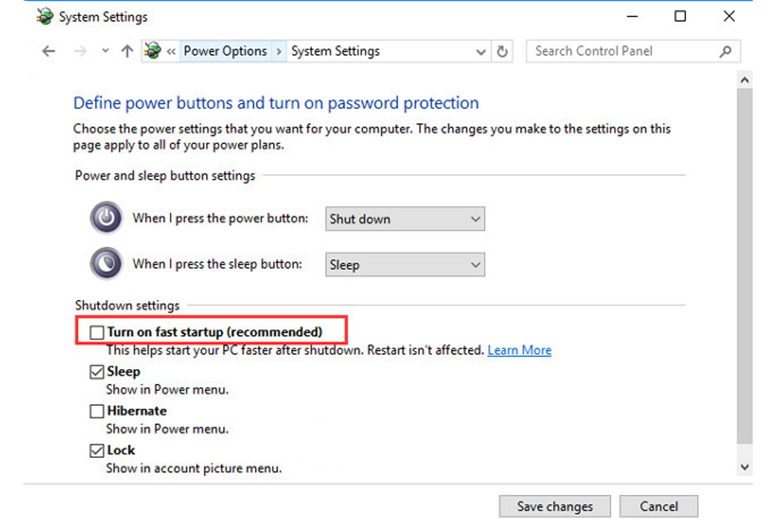Click the Search Control Panel field
This screenshot has height=520, width=780.
(620, 51)
